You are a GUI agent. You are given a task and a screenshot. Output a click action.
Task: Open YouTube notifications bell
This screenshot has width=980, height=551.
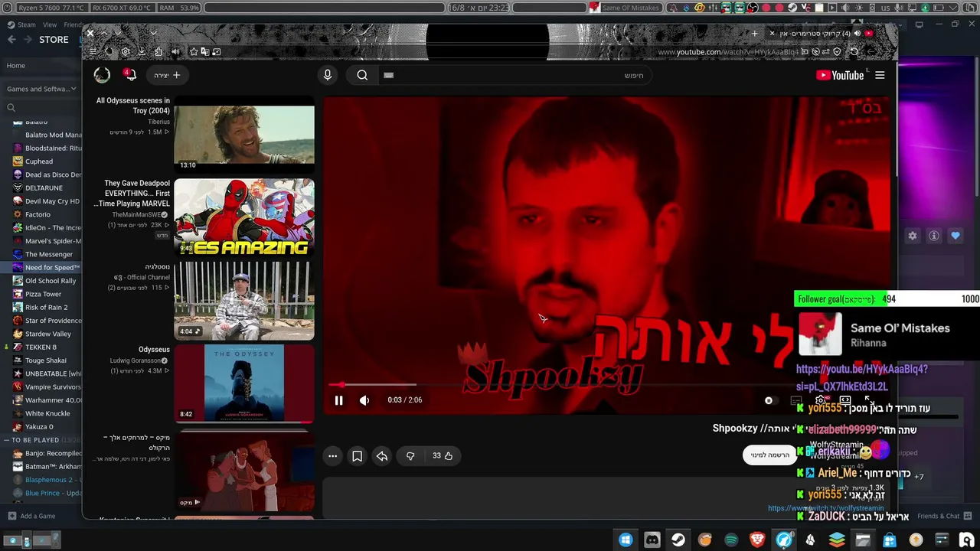[x=130, y=75]
